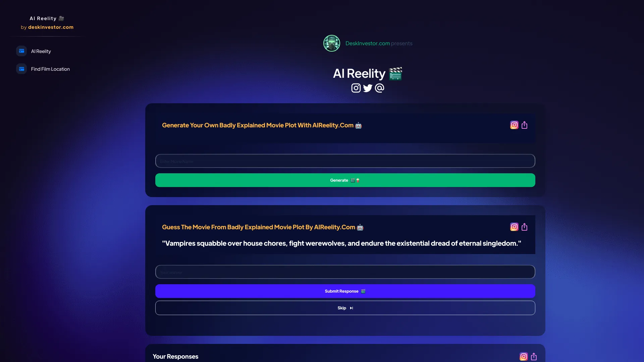Open the AI Reelity sidebar entry
The width and height of the screenshot is (644, 362).
pos(41,51)
